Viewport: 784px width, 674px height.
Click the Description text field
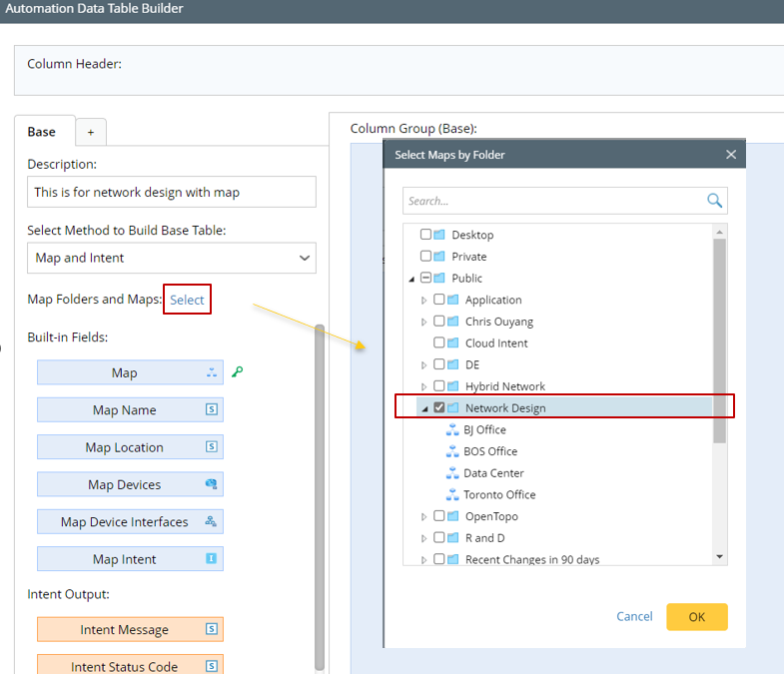(172, 192)
